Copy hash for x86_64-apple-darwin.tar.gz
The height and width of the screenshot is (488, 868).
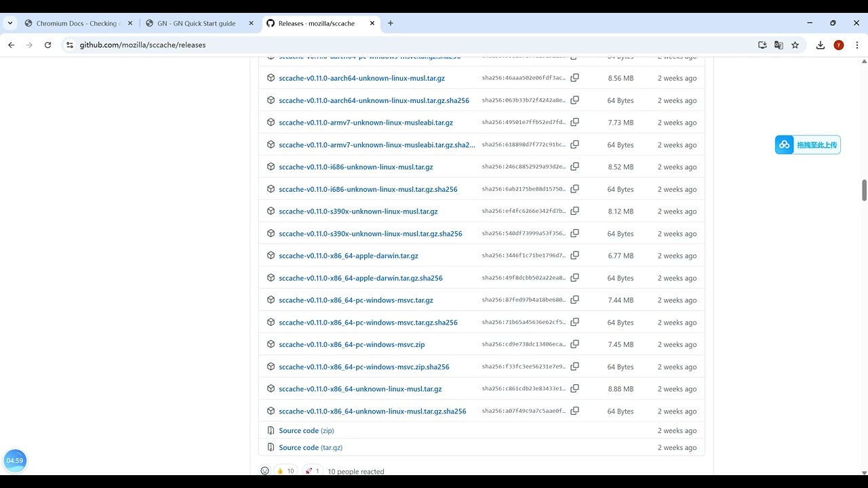point(574,256)
